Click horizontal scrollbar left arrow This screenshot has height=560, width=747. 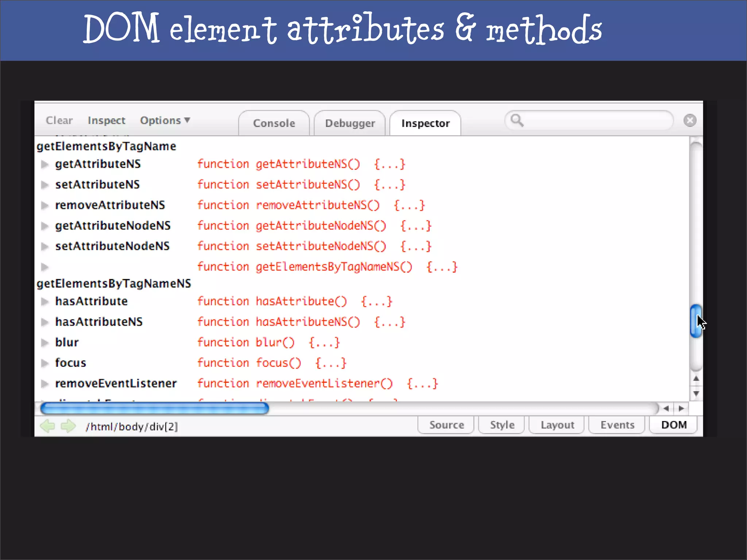pyautogui.click(x=666, y=408)
